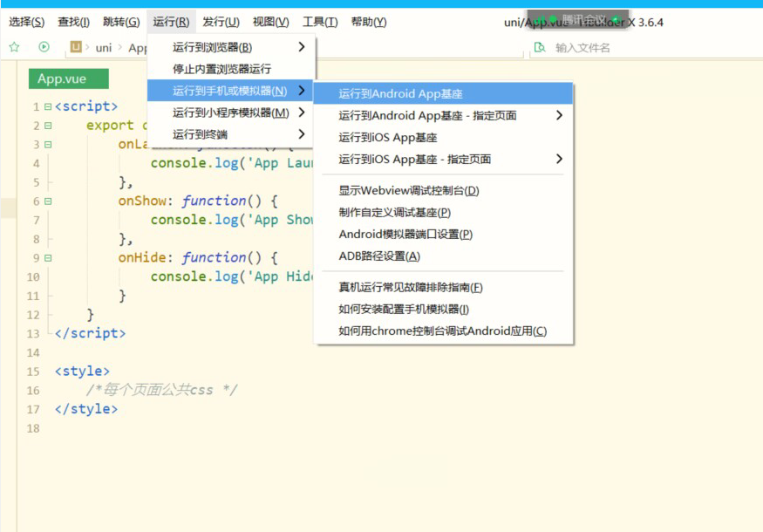This screenshot has height=532, width=763.
Task: Expand 运行到终端 submenu arrow
Action: pos(302,133)
